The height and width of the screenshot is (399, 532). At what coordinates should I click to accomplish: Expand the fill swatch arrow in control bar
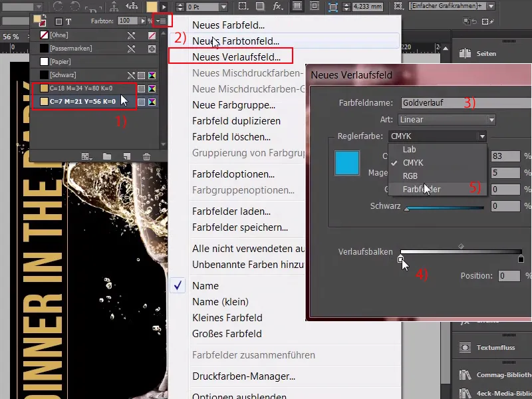(164, 7)
